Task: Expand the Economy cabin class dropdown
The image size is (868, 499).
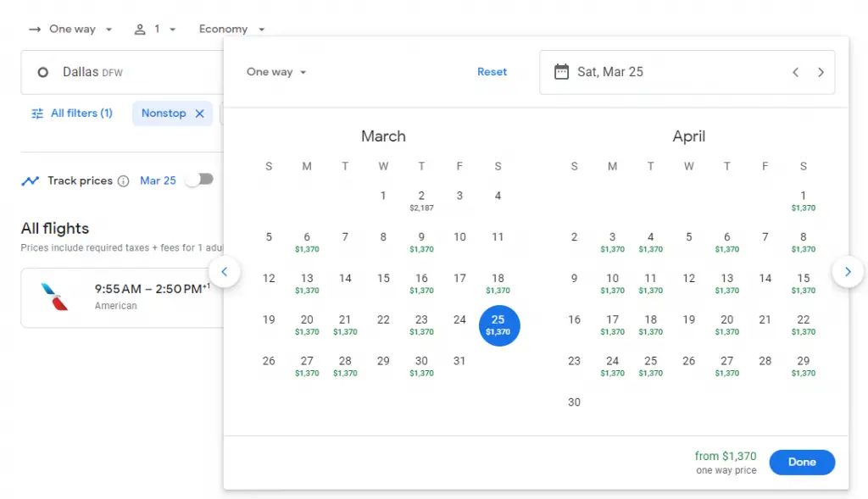Action: (231, 29)
